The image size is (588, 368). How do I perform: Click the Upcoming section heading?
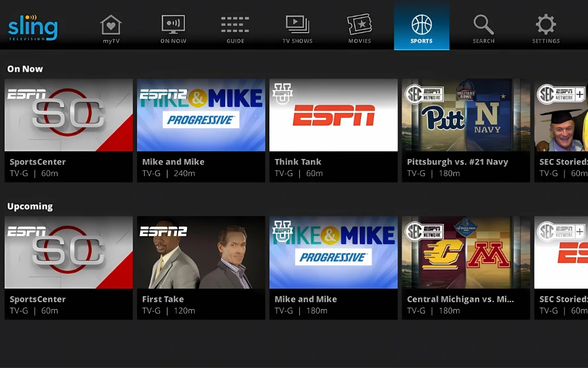[x=30, y=207]
